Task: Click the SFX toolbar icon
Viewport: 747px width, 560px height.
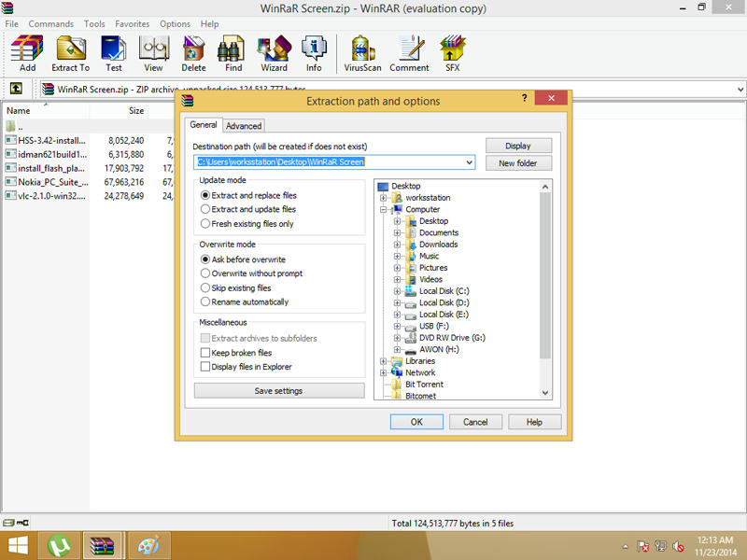Action: 452,53
